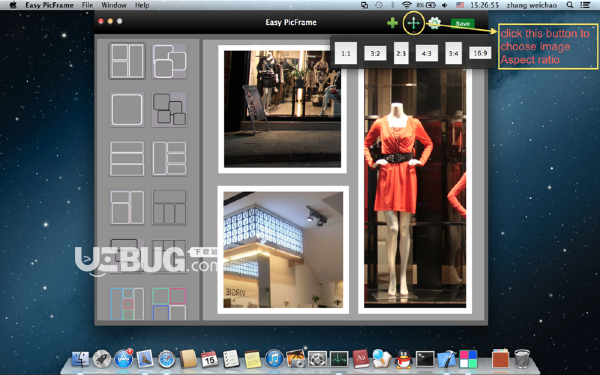Image resolution: width=600 pixels, height=375 pixels.
Task: Select the four colored squares grid layout
Action: (x=170, y=303)
